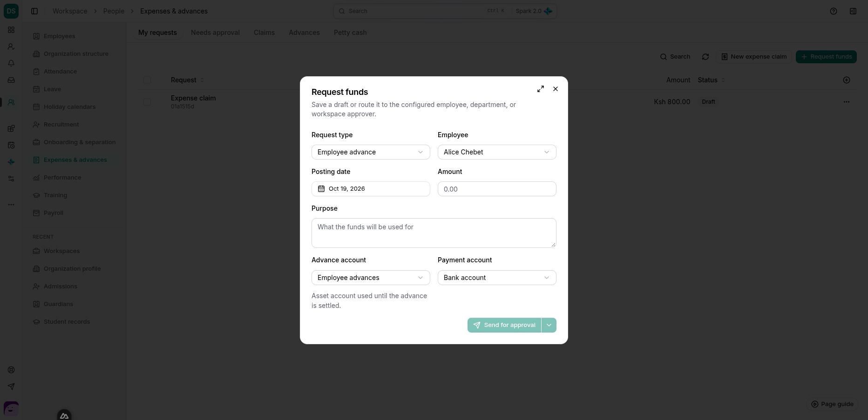Click the Purpose text area
This screenshot has height=420, width=868.
tap(434, 233)
